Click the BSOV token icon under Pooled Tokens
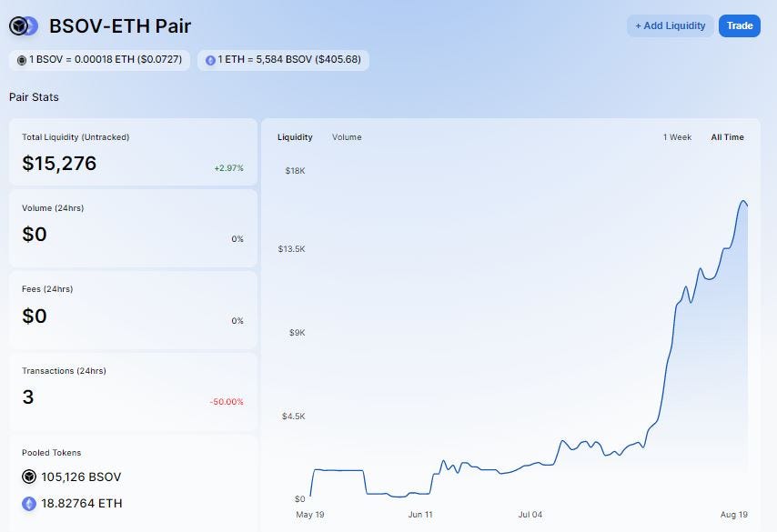Viewport: 777px width, 532px height. pyautogui.click(x=29, y=477)
